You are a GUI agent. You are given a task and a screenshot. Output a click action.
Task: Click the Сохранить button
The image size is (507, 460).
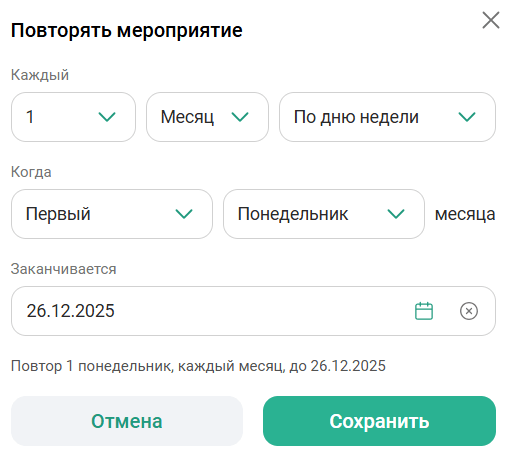pyautogui.click(x=379, y=421)
